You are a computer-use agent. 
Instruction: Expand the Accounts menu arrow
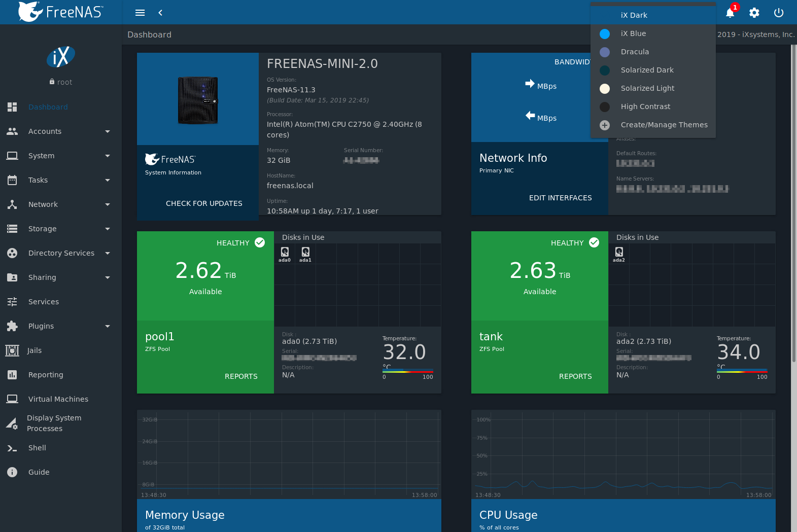click(108, 131)
